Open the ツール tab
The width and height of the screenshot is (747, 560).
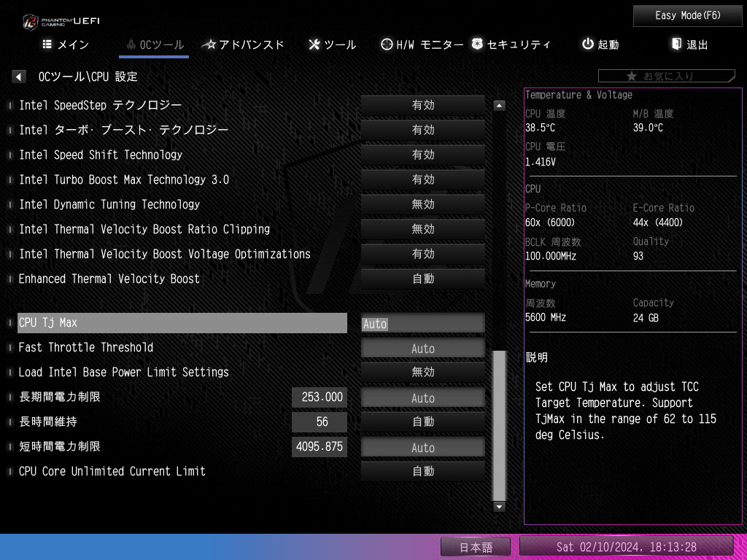[332, 44]
